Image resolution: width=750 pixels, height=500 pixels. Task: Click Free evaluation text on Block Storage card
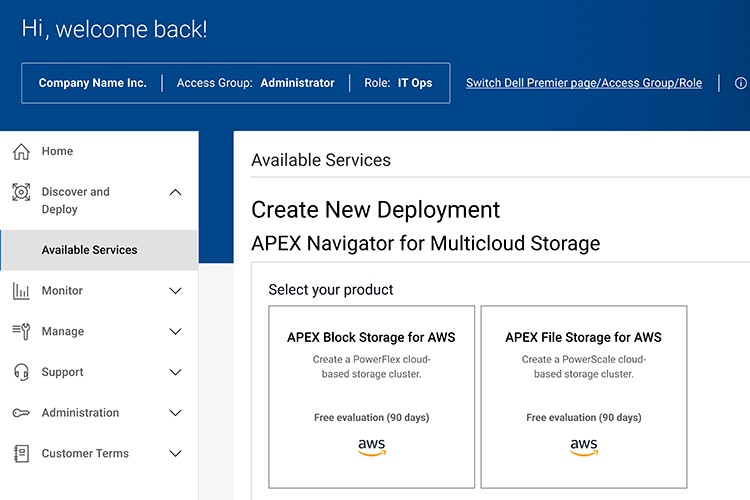[372, 418]
